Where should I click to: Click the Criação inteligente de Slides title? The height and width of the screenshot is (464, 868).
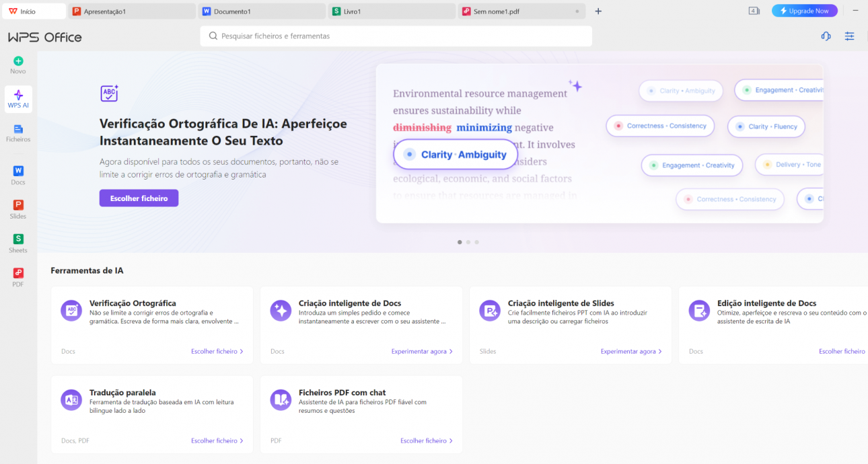click(561, 303)
